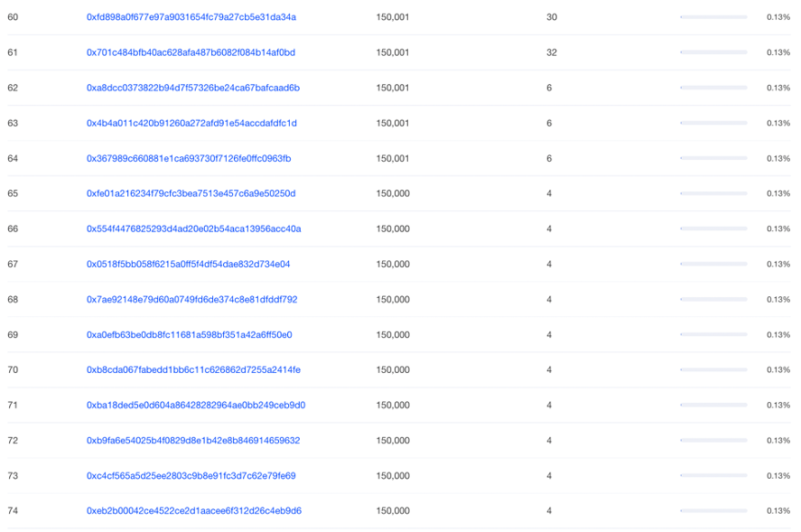The height and width of the screenshot is (532, 801).
Task: Click the 0.13% percentage in row 63
Action: 778,123
